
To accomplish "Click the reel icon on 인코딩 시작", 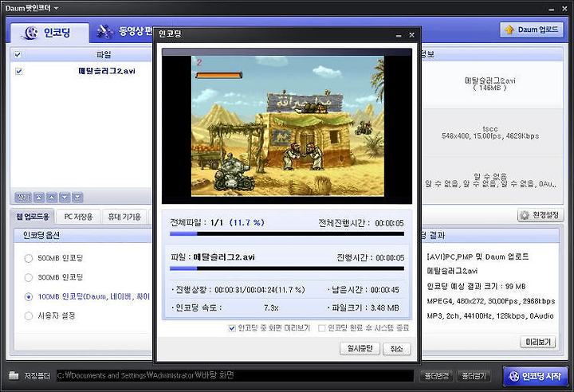I will tap(514, 376).
